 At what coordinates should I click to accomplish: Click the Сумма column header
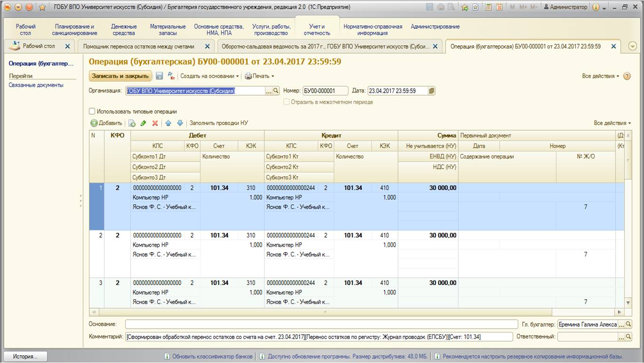click(428, 135)
